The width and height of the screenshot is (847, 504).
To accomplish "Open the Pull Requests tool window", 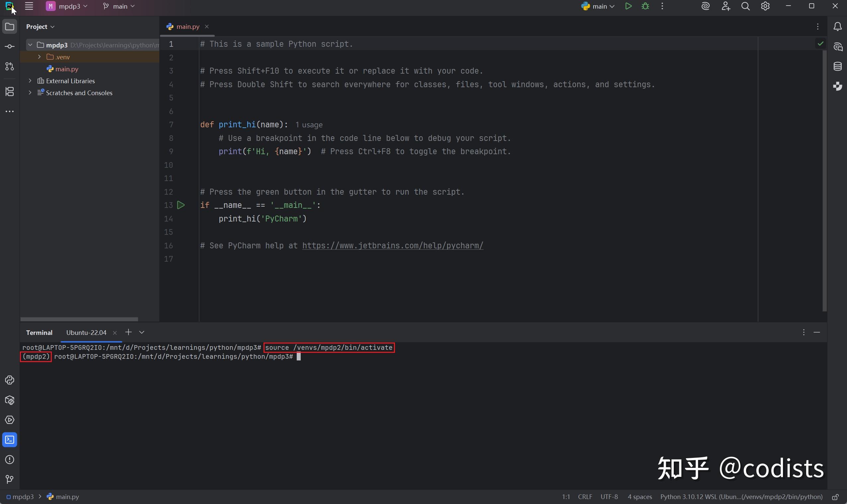I will click(x=10, y=67).
